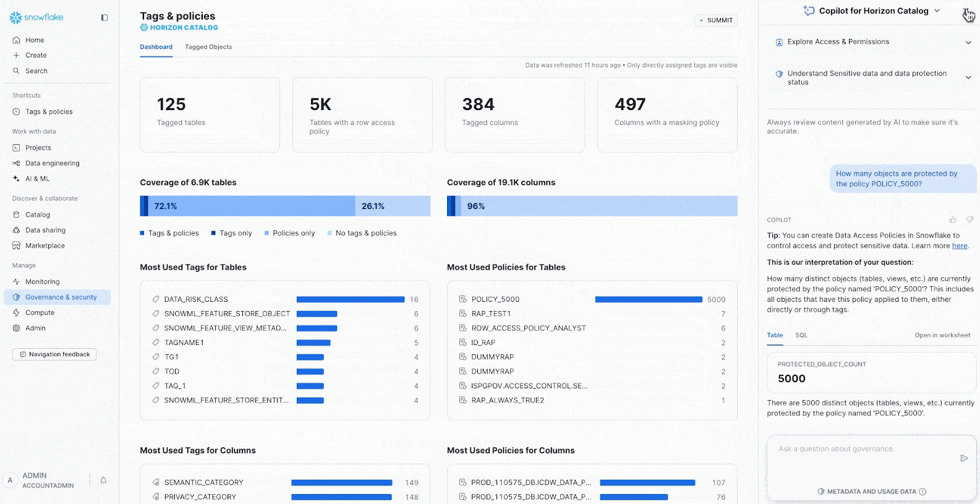Click the Navigation feedback button
This screenshot has height=504, width=980.
(x=54, y=354)
